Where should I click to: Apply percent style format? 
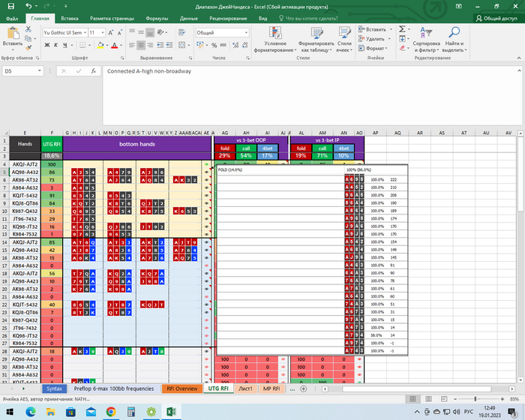point(214,45)
